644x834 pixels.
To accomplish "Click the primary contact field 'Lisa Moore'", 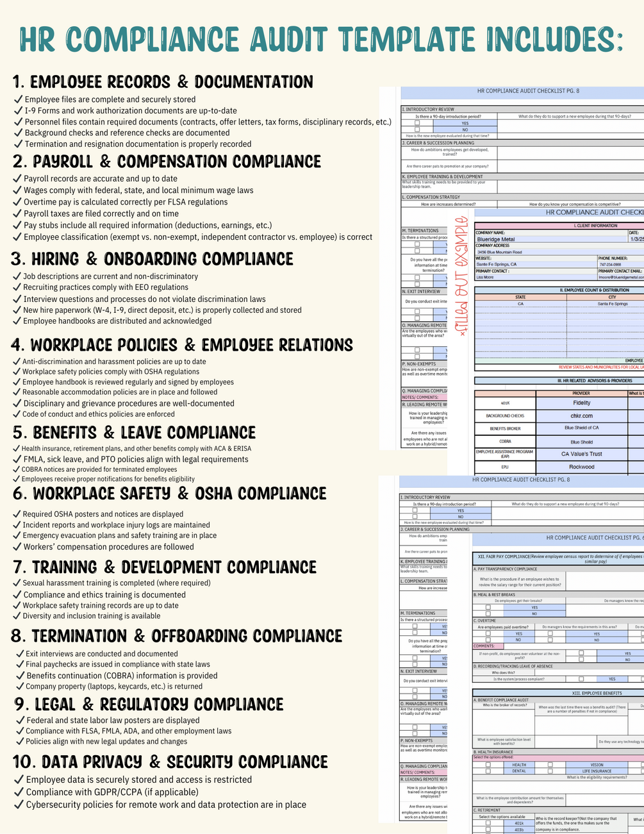I will coord(536,277).
